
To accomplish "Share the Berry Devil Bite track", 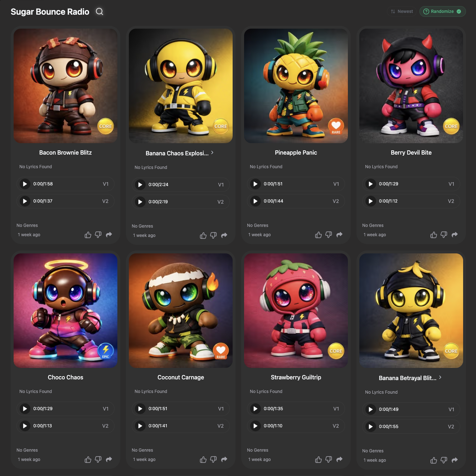I will (455, 235).
